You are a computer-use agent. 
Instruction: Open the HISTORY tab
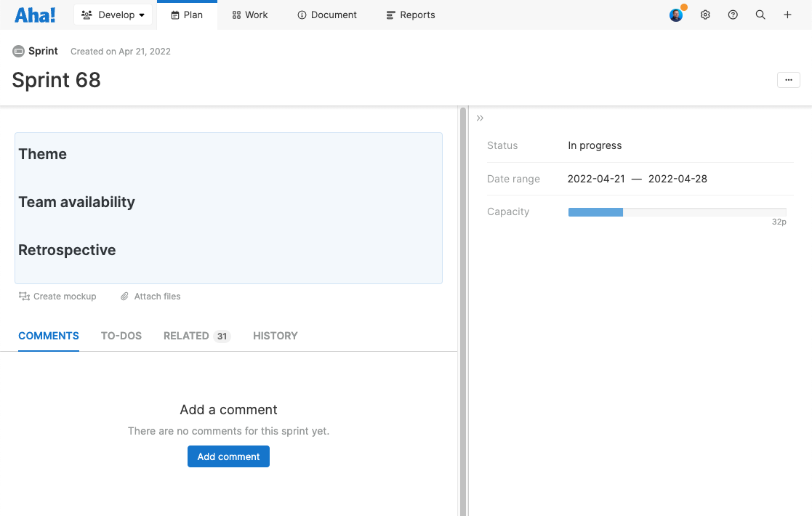pyautogui.click(x=275, y=336)
